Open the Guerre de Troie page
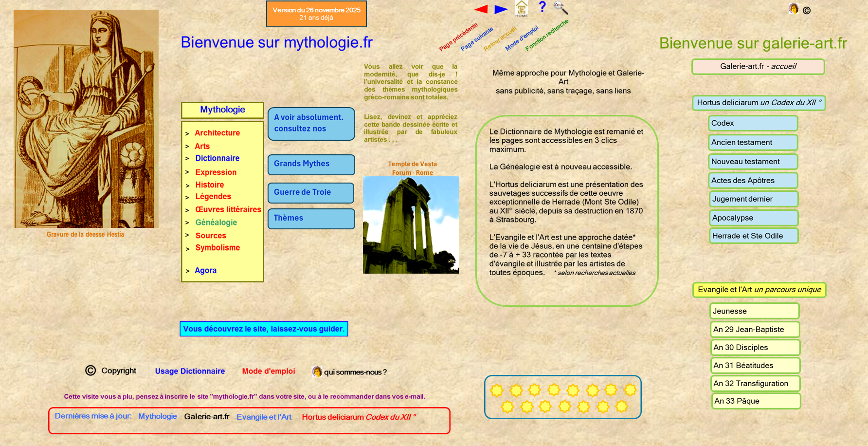Image resolution: width=868 pixels, height=446 pixels. tap(310, 193)
